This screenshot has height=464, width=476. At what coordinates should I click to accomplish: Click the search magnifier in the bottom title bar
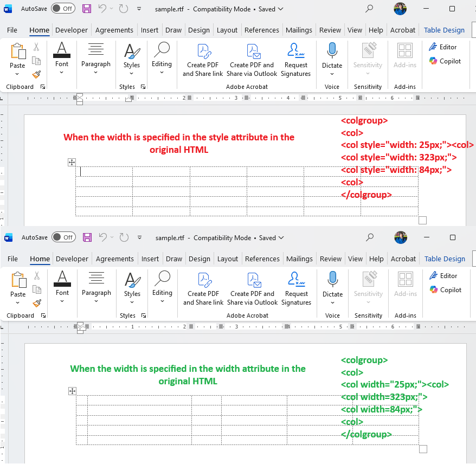(370, 237)
